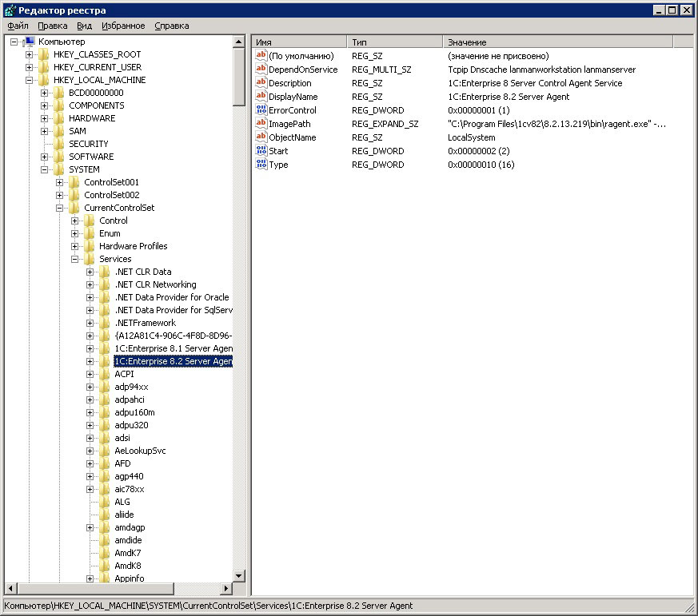Screen dimensions: 698x616
Task: Click the DependOnService value icon
Action: [261, 70]
